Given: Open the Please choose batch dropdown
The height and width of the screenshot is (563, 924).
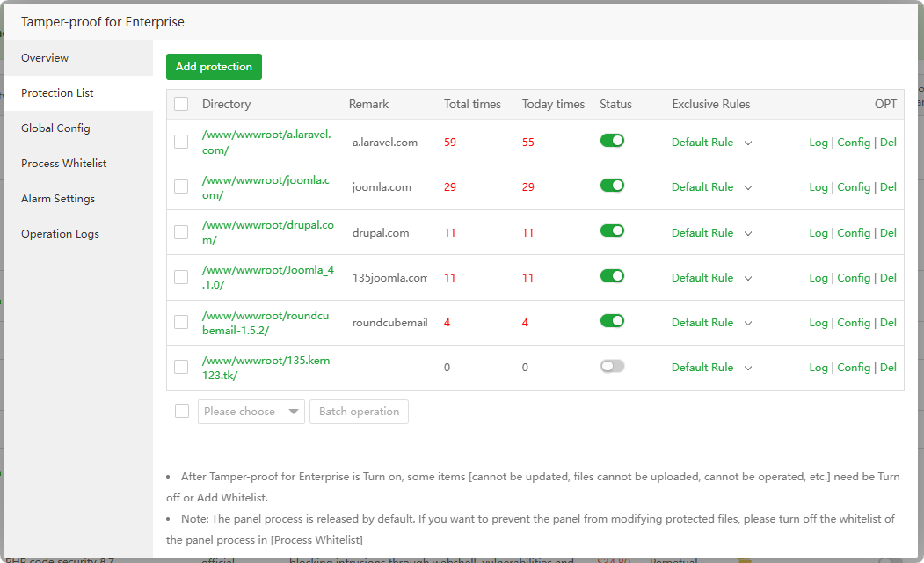Looking at the screenshot, I should click(x=251, y=412).
